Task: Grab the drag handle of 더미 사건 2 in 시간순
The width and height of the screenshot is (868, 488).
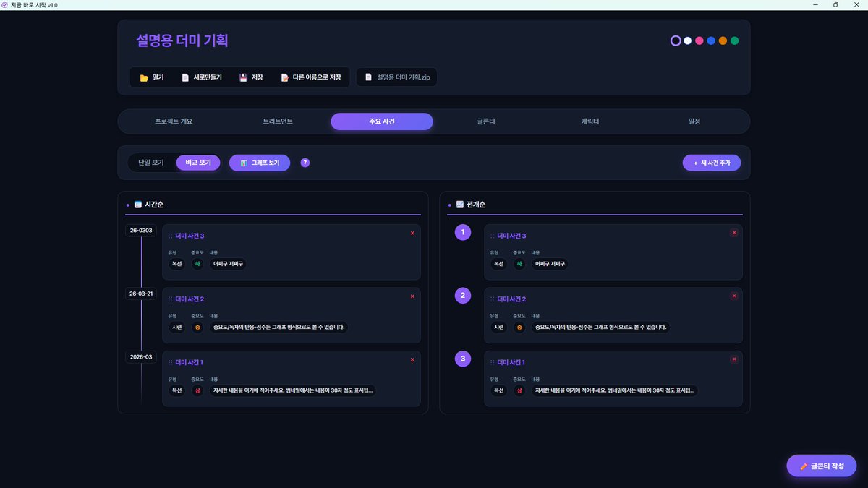Action: click(171, 299)
